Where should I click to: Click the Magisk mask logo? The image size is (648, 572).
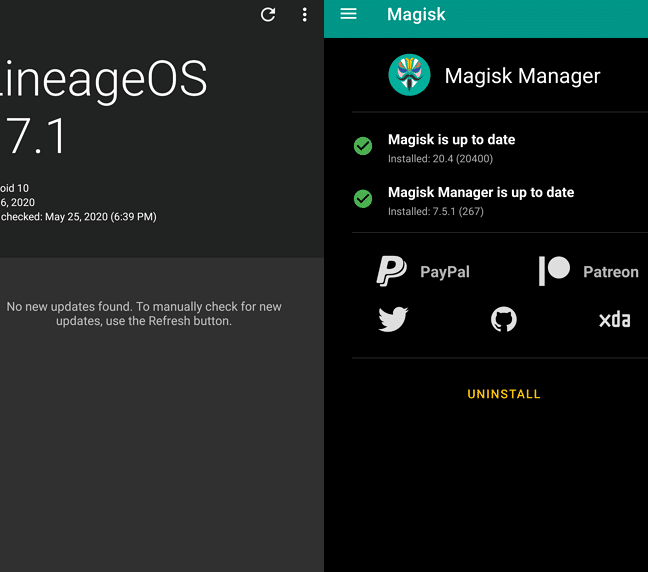pos(409,75)
